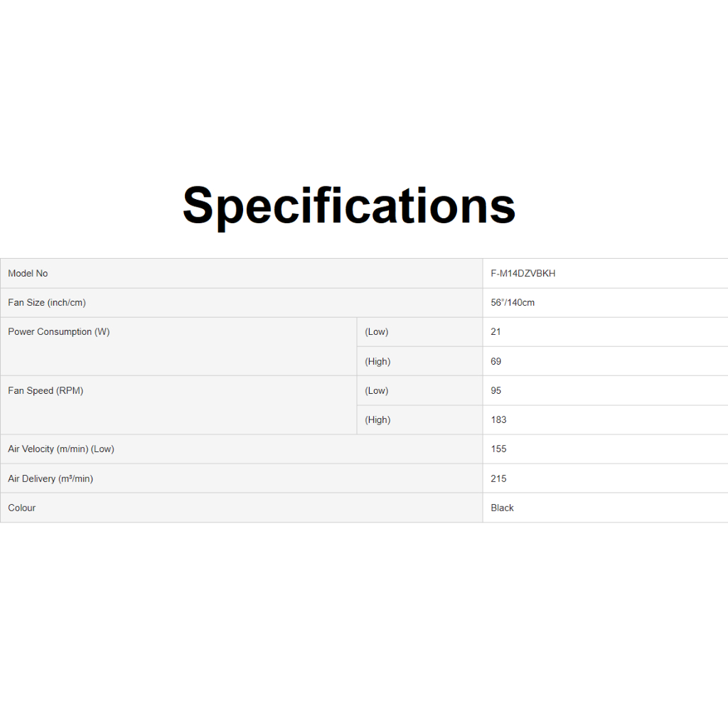Click (High) in the Power Consumption row

click(378, 362)
